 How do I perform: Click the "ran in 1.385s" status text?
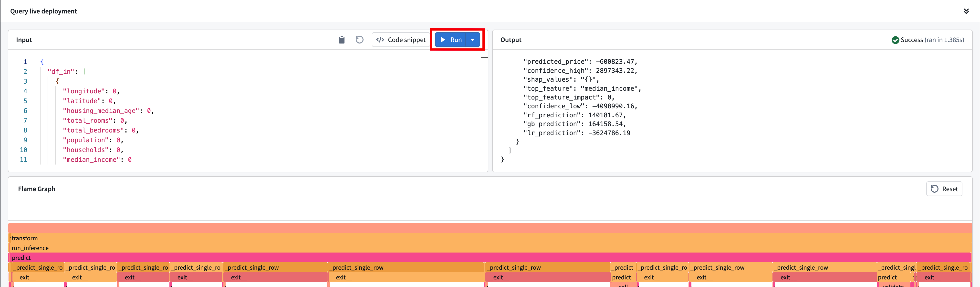click(x=944, y=40)
